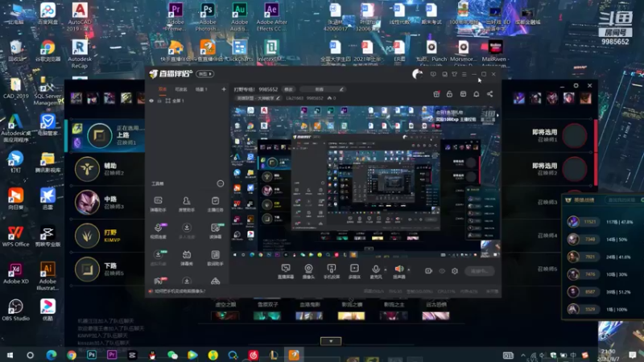Open the 歌词助手 tool
644x362 pixels.
click(x=215, y=258)
